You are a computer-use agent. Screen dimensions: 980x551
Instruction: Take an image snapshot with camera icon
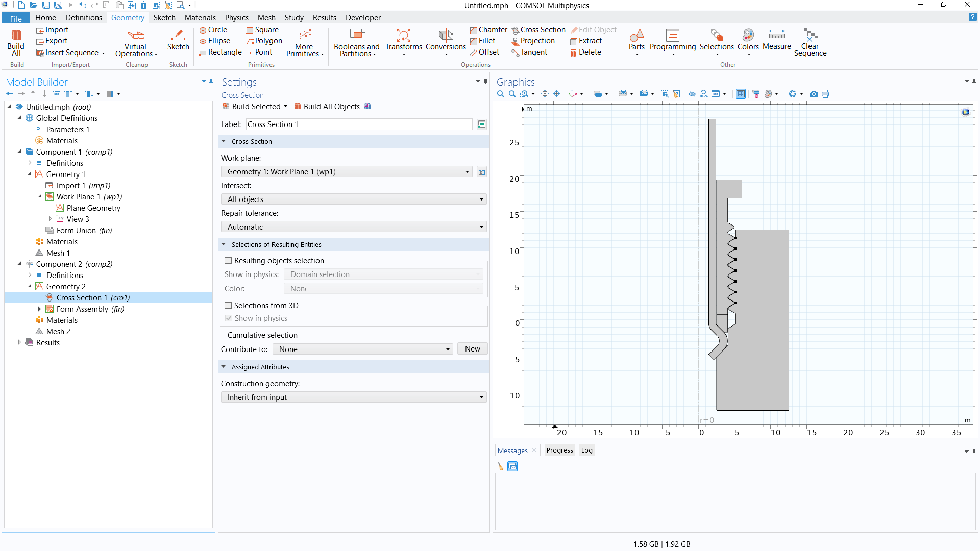tap(814, 94)
